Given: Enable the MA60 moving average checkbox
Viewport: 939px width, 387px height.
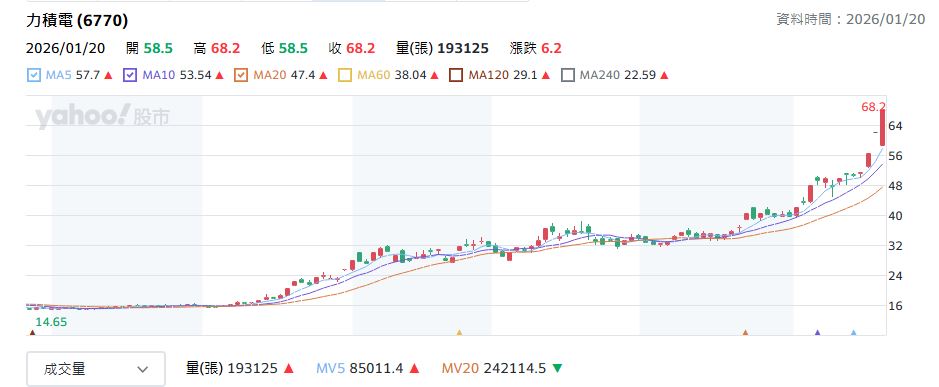Looking at the screenshot, I should (345, 75).
